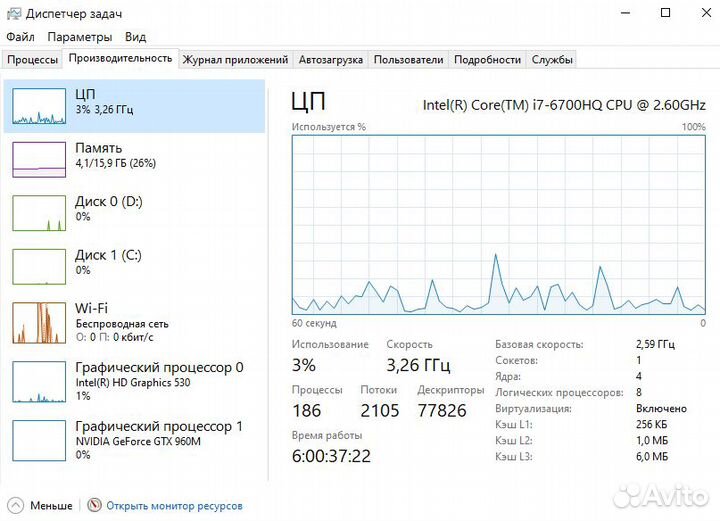Click the Память memory graph thumbnail
This screenshot has width=720, height=521.
(39, 159)
